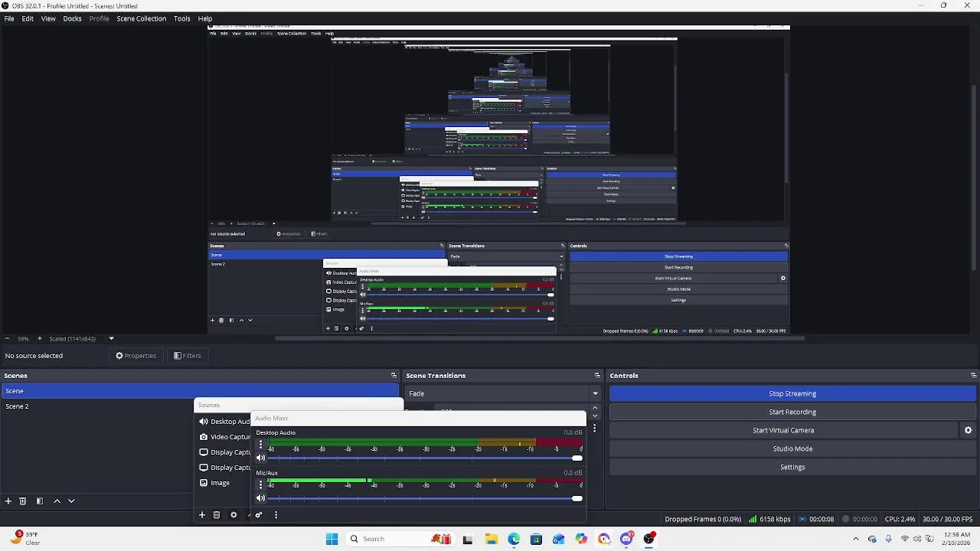This screenshot has width=980, height=551.
Task: Open Advanced Audio Properties gears icon
Action: click(x=259, y=515)
